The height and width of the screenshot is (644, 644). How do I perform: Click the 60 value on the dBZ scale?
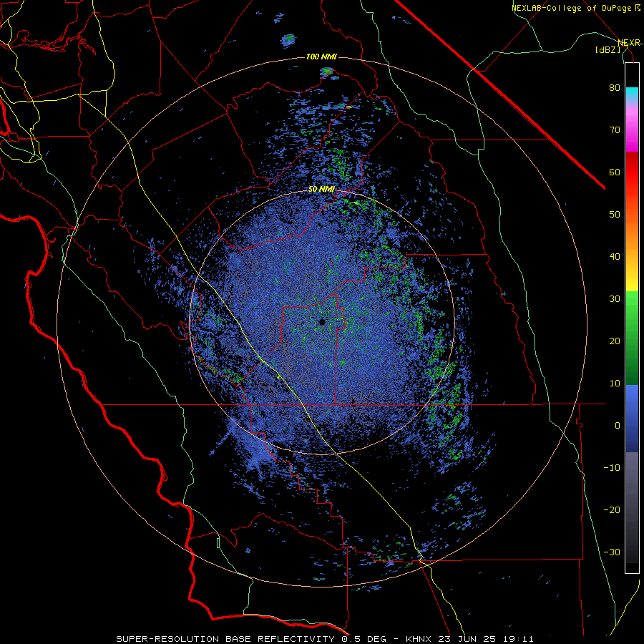click(x=615, y=172)
